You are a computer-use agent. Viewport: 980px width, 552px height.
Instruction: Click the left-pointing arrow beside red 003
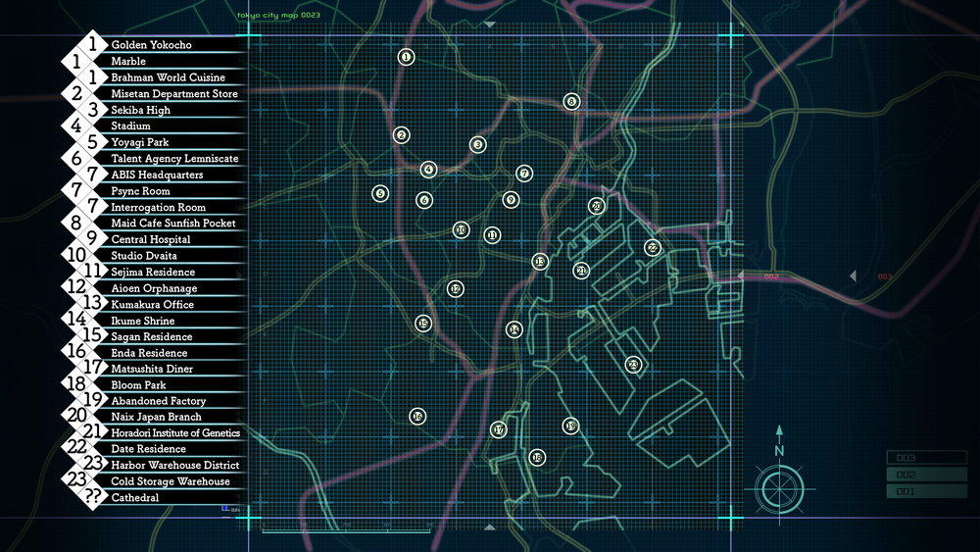click(854, 276)
